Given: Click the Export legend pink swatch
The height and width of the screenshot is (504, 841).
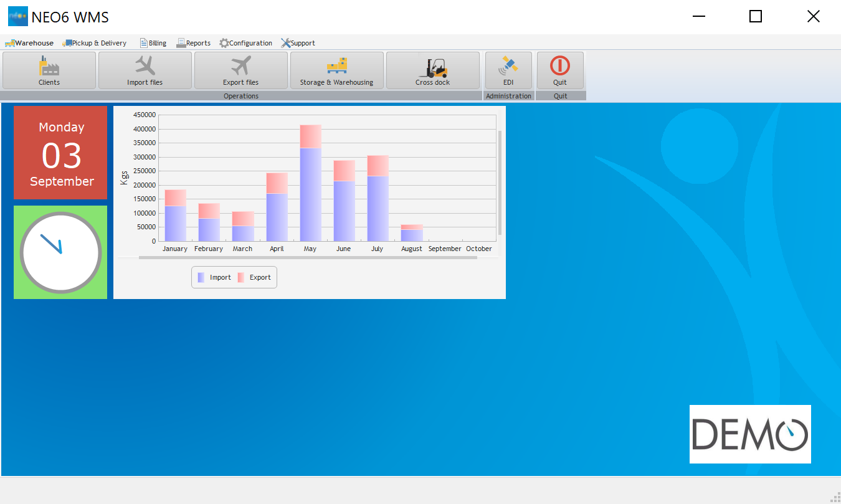Looking at the screenshot, I should tap(240, 277).
